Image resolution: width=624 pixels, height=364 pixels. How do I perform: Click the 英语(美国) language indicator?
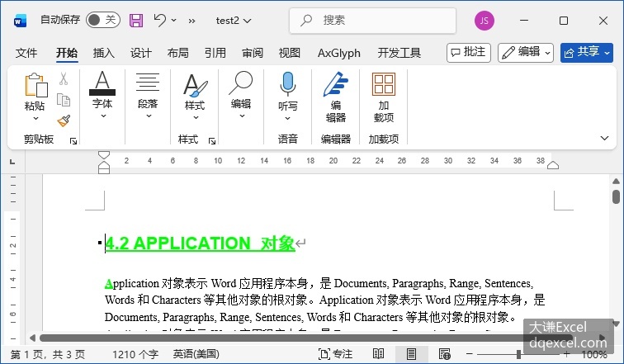click(196, 354)
